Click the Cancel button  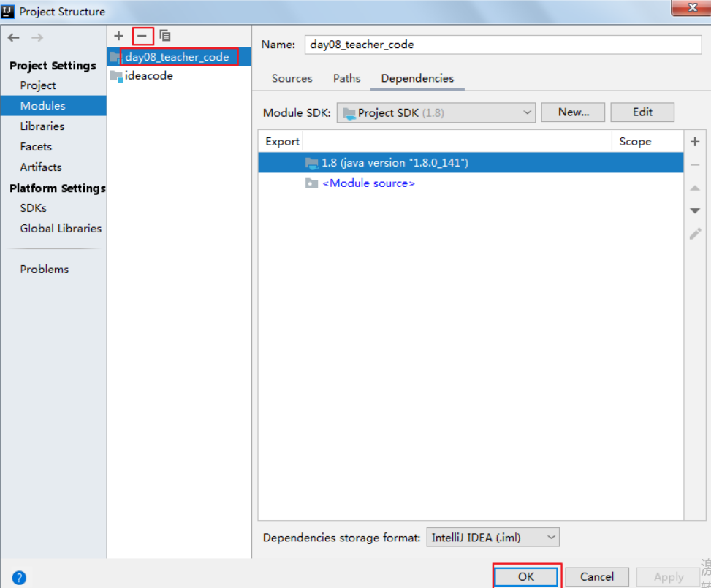[597, 576]
